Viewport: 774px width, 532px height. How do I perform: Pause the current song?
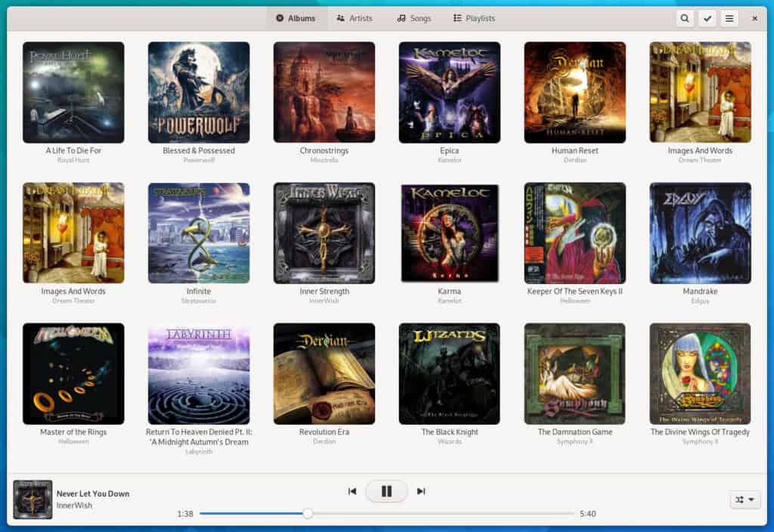386,491
